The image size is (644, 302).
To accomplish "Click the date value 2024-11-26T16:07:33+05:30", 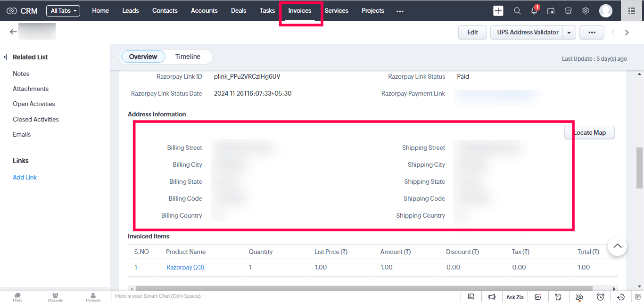I will pos(253,94).
